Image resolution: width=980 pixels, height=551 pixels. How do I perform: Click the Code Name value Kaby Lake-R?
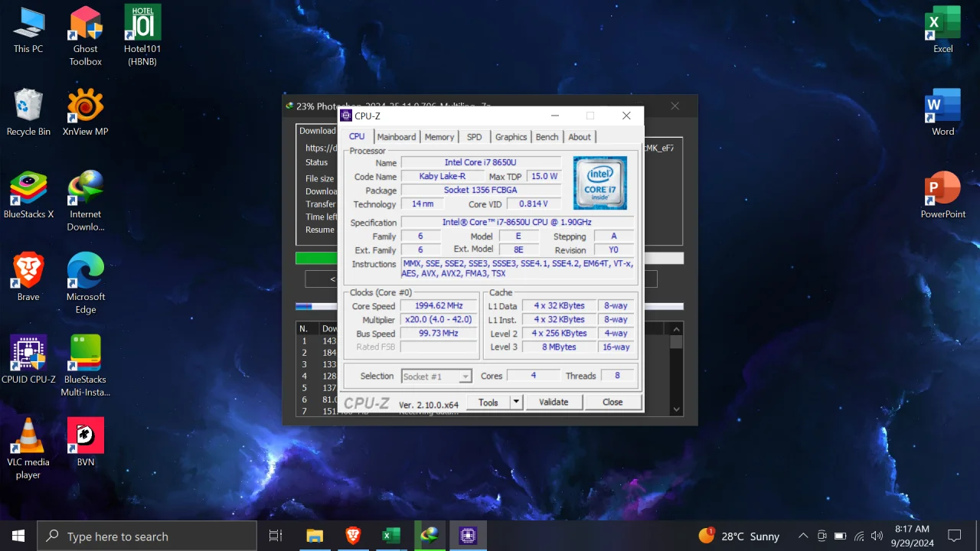pos(442,177)
